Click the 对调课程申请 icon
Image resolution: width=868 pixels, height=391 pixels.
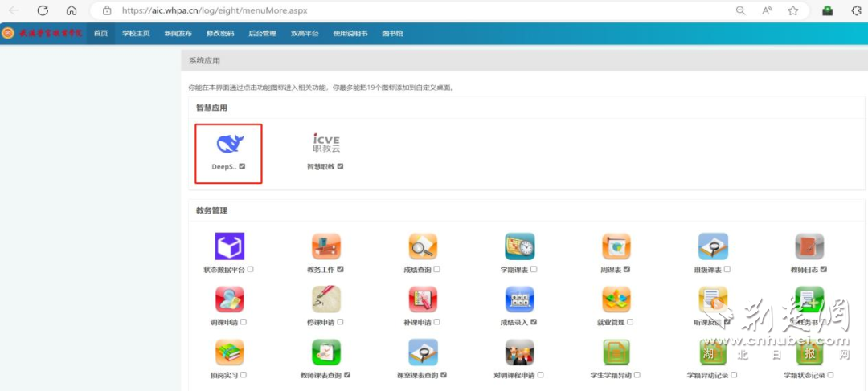(519, 352)
